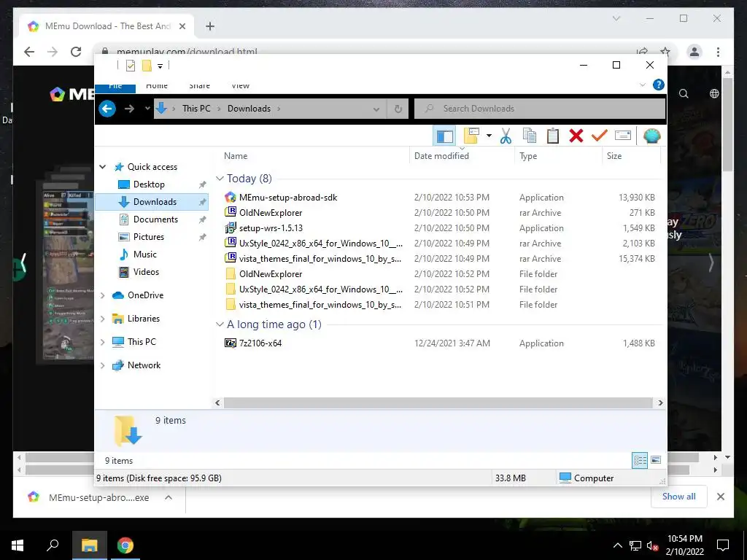The height and width of the screenshot is (560, 747).
Task: Toggle the navigation pane toolbar icon
Action: (444, 136)
